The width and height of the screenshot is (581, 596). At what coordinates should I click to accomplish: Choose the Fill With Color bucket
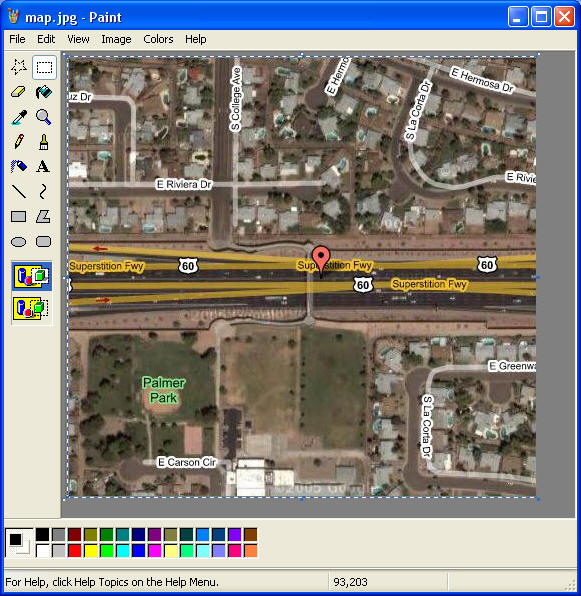click(x=44, y=92)
